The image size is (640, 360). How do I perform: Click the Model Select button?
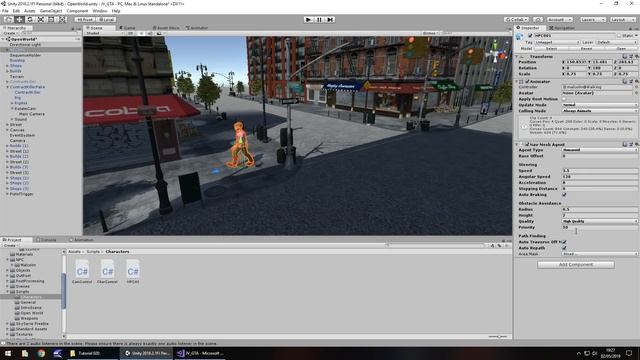click(551, 48)
